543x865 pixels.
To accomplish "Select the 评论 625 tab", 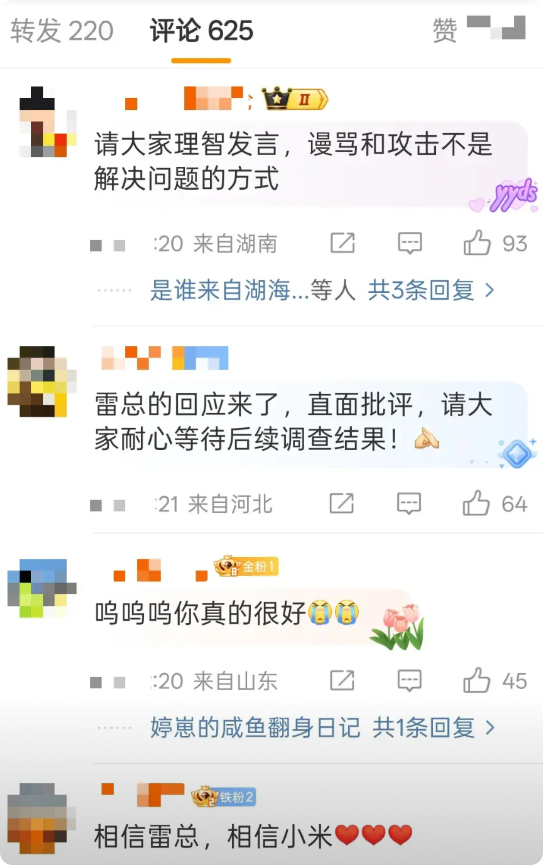I will pyautogui.click(x=201, y=30).
